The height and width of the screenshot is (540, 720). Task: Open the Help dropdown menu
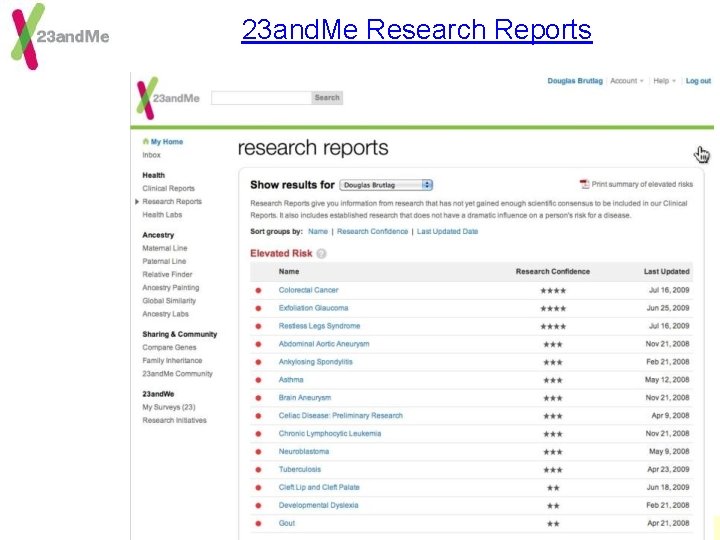(x=664, y=81)
